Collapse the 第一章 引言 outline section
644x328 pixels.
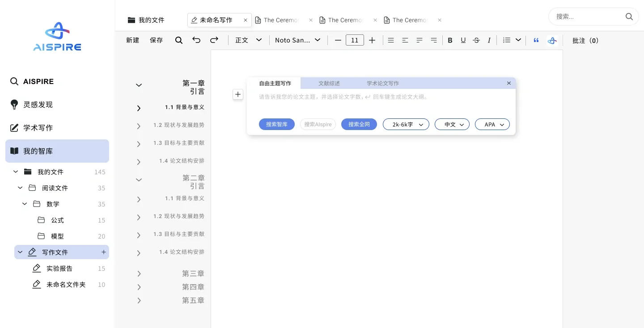139,85
